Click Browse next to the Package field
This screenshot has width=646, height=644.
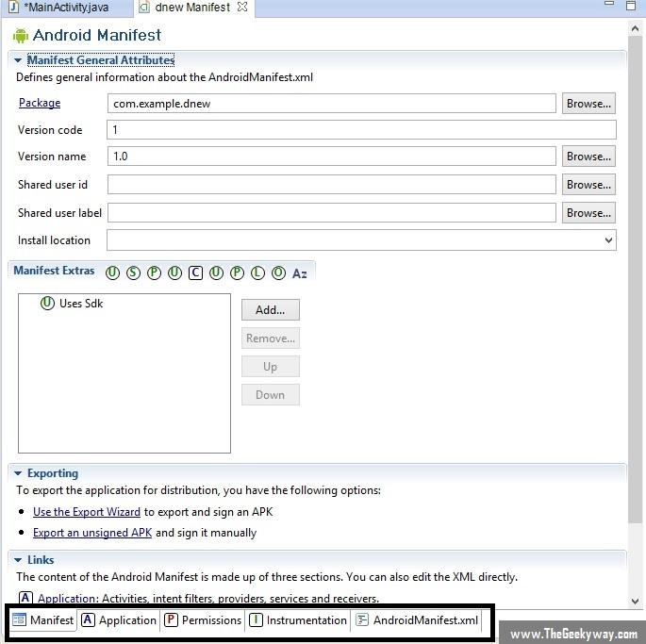pyautogui.click(x=588, y=104)
